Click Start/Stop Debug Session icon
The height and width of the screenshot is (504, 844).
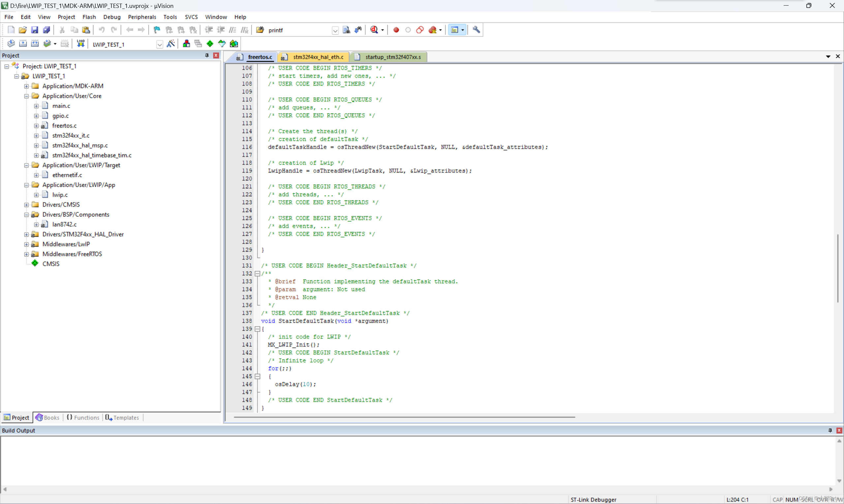375,30
